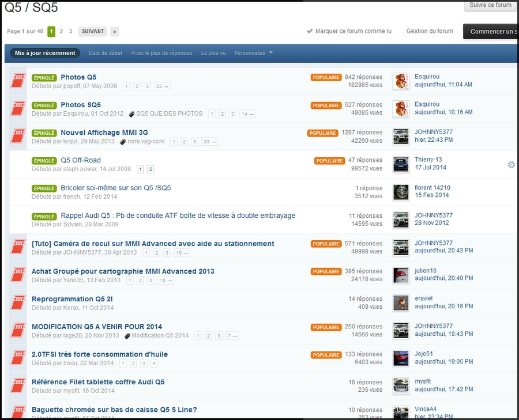Click the 14→ last-page arrow on Photos SQ5
Screen dimensions: 519x420
coord(248,114)
